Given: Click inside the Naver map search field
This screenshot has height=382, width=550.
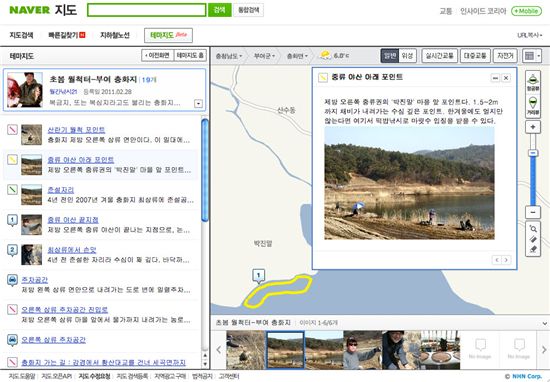Looking at the screenshot, I should [x=147, y=10].
